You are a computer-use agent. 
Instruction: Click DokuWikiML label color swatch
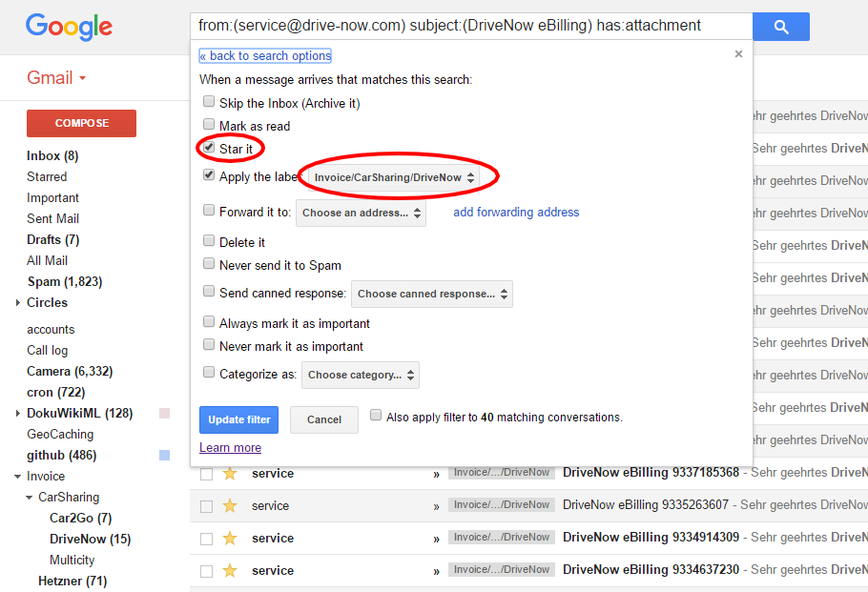click(x=164, y=414)
